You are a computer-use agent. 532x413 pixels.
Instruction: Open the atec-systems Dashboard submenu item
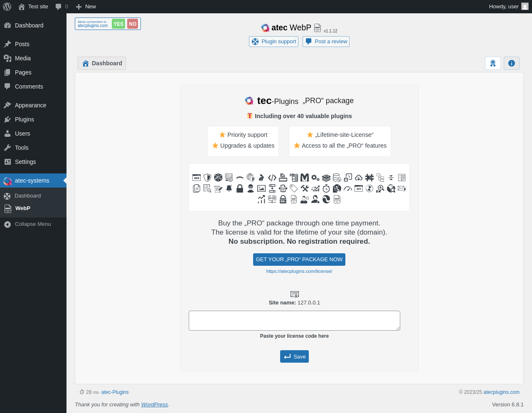point(33,196)
